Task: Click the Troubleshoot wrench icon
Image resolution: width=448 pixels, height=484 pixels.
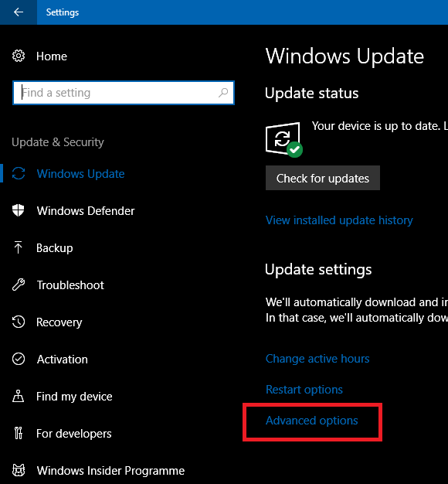Action: click(19, 285)
